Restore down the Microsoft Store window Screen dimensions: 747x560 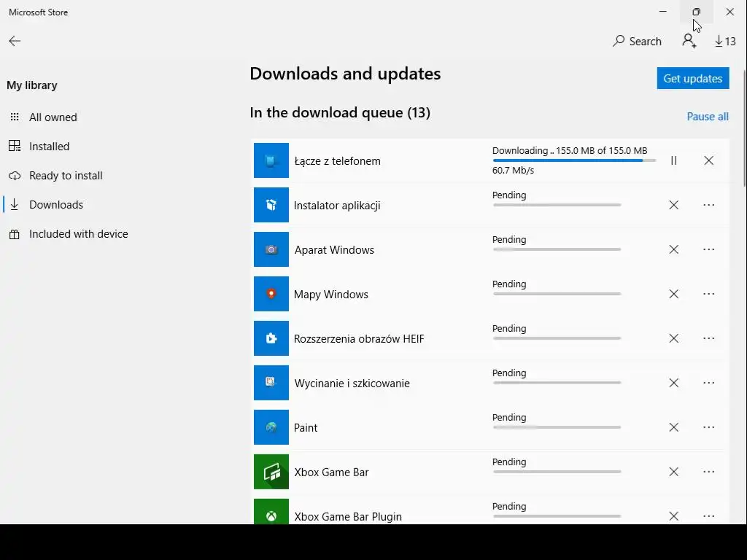(697, 12)
